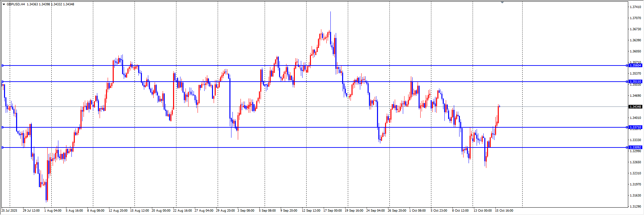This screenshot has height=215, width=644.
Task: Click the 15 Oct 16:00 date label
Action: (504, 211)
